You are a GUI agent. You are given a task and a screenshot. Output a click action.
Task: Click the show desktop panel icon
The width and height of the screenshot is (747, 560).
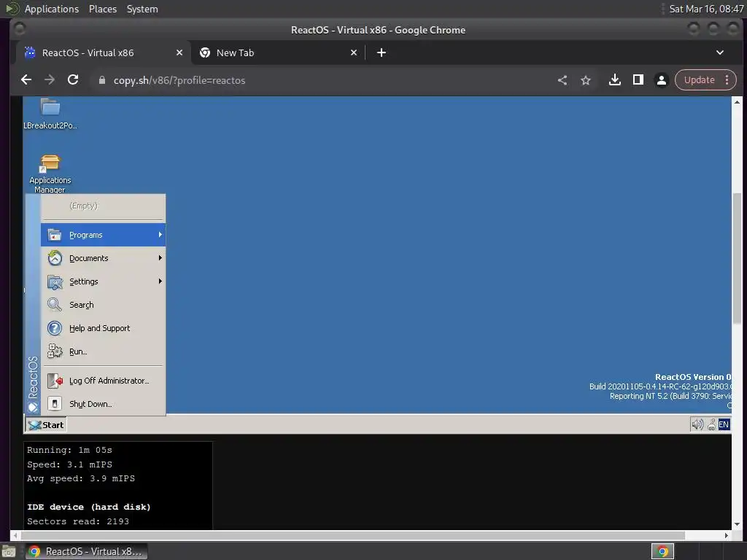[9, 551]
